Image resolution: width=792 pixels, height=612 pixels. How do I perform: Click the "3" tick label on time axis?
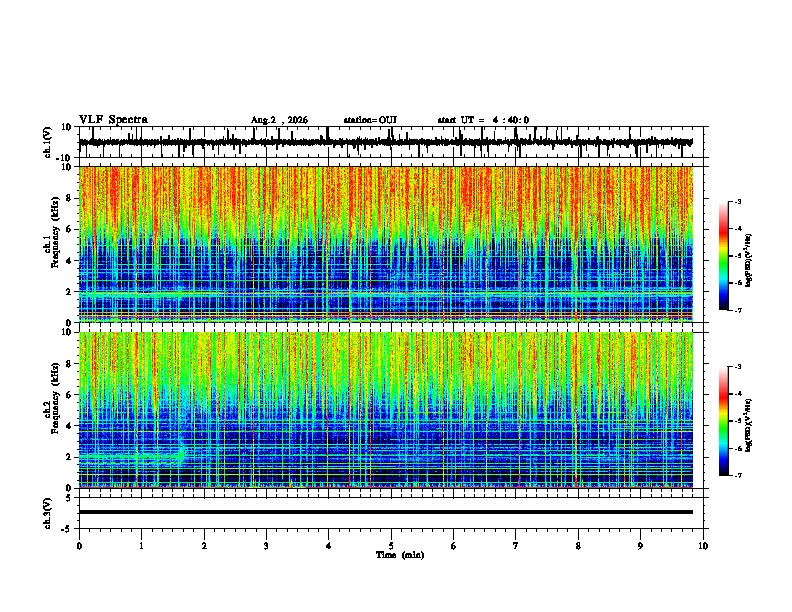point(266,546)
